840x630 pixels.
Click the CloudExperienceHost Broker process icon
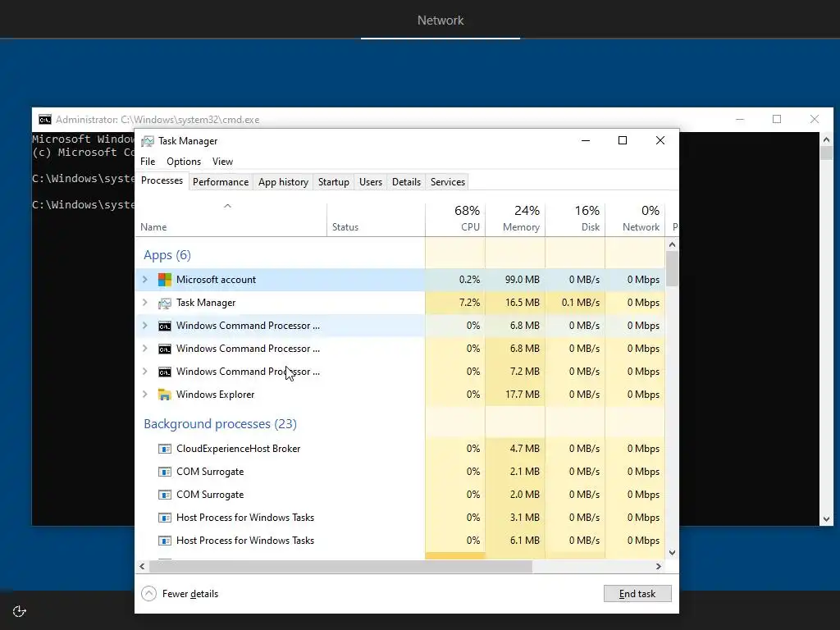[164, 449]
